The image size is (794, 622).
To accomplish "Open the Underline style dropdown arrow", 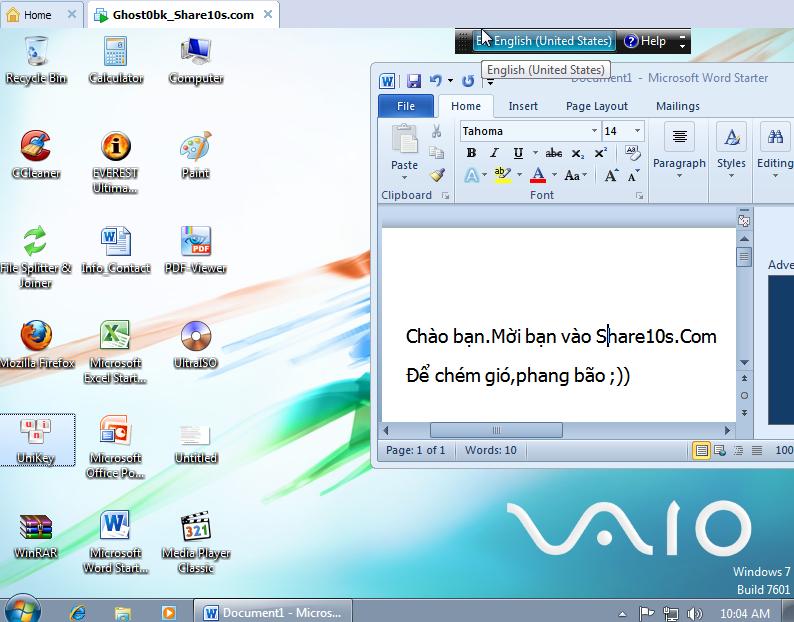I will click(x=535, y=152).
